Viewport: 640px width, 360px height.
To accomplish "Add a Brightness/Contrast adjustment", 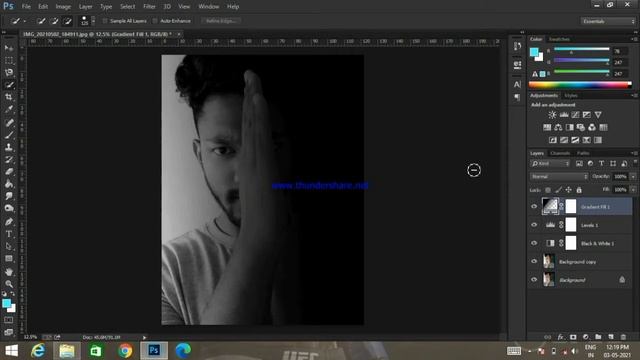I will 552,115.
